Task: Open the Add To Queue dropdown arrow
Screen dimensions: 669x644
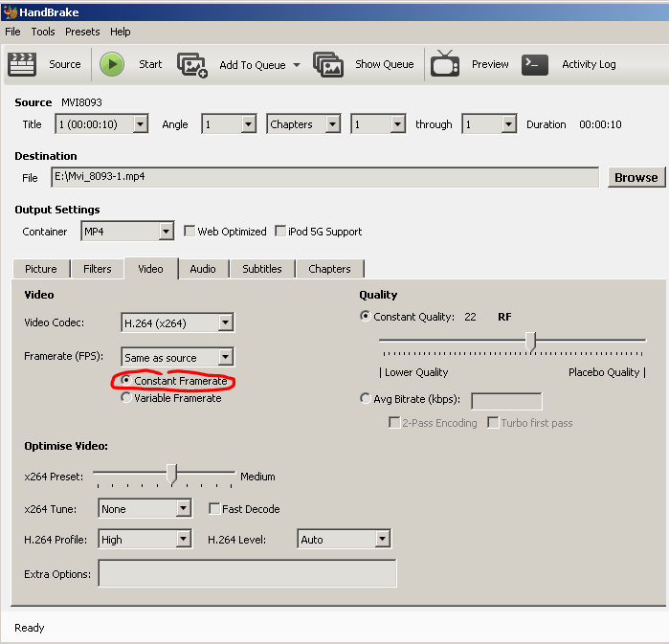Action: coord(297,65)
